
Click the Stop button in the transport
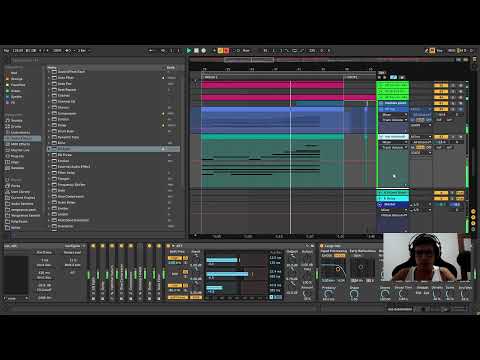tap(196, 51)
